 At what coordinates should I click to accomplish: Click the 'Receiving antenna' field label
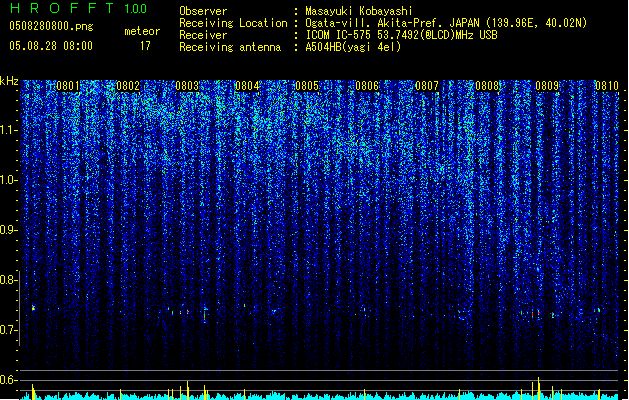tap(230, 47)
